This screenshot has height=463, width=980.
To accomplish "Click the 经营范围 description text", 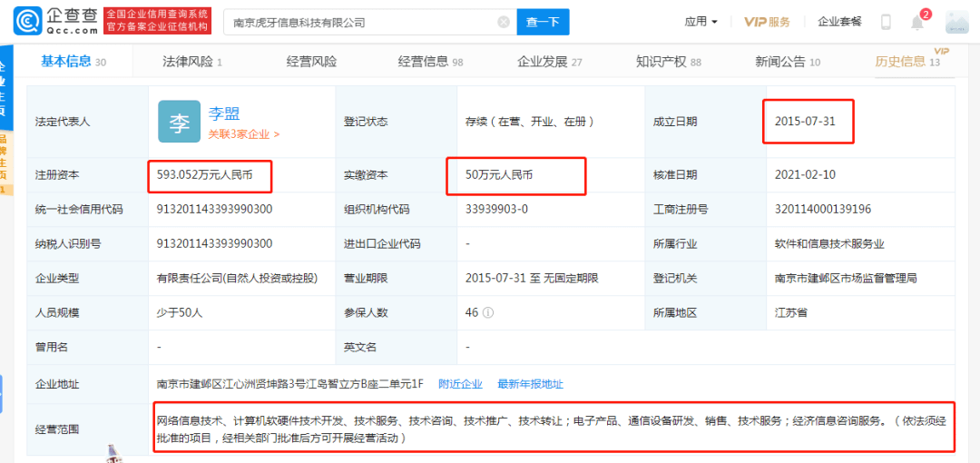I will pos(552,429).
